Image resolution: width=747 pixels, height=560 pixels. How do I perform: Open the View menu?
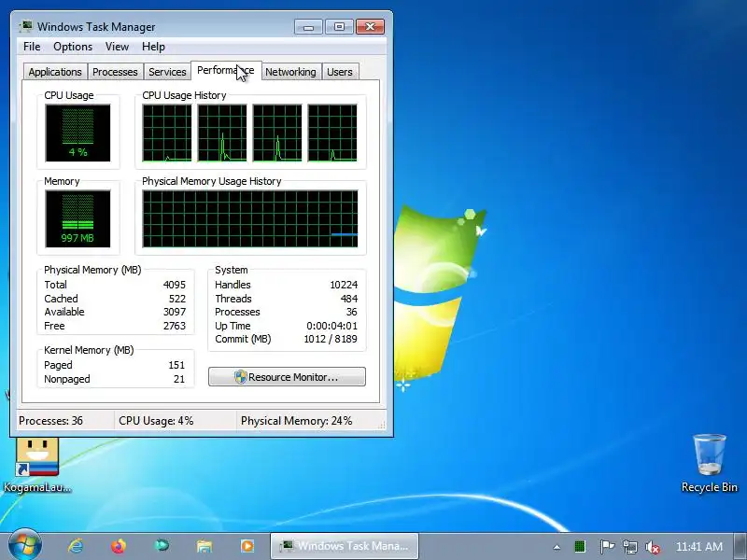[118, 47]
